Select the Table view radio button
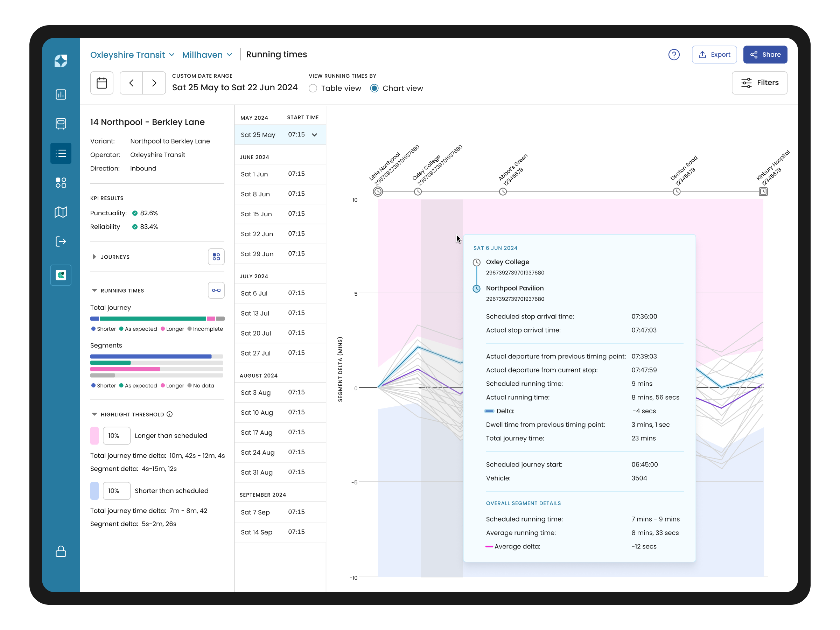The image size is (840, 630). [313, 88]
